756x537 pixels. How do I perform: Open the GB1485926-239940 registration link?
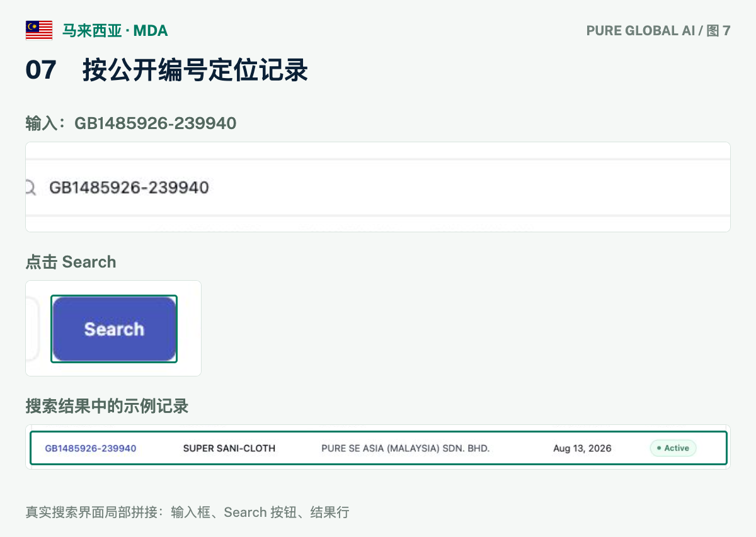pos(91,448)
